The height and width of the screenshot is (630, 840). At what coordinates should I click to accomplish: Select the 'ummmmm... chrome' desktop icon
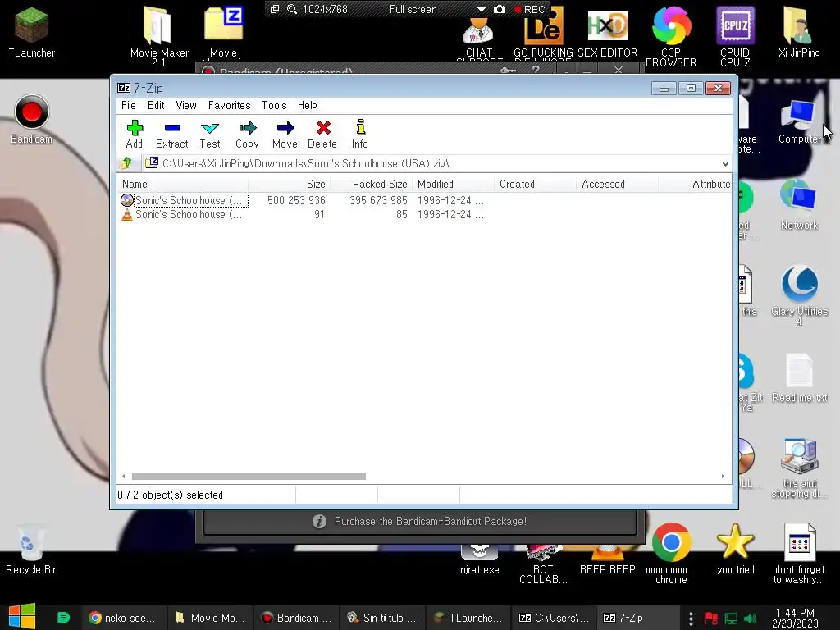[x=671, y=554]
